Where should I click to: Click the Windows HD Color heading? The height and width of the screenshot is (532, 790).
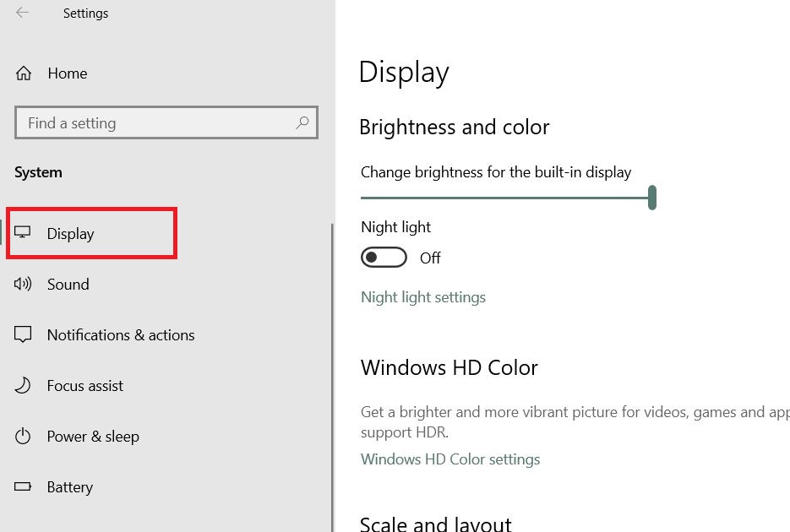click(x=449, y=368)
